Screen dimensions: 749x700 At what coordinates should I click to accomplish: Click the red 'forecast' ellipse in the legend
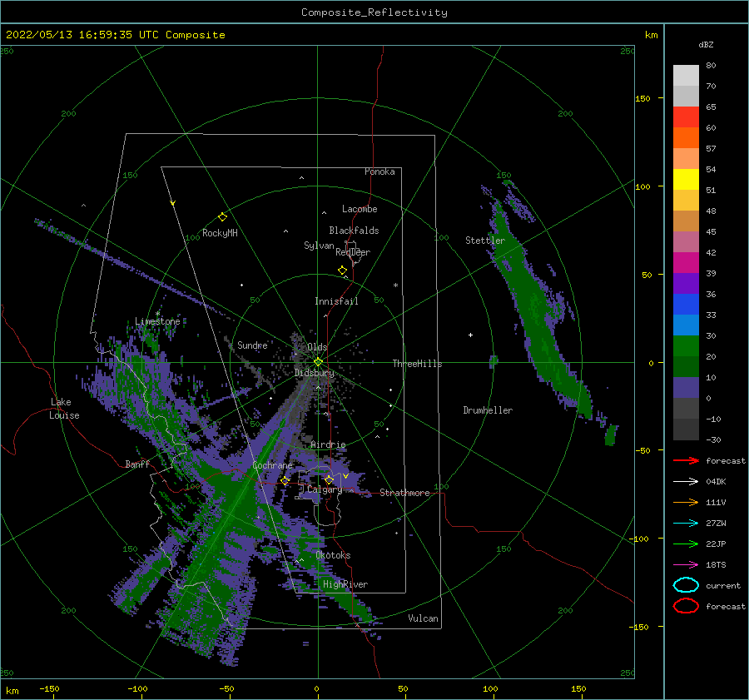tap(686, 606)
